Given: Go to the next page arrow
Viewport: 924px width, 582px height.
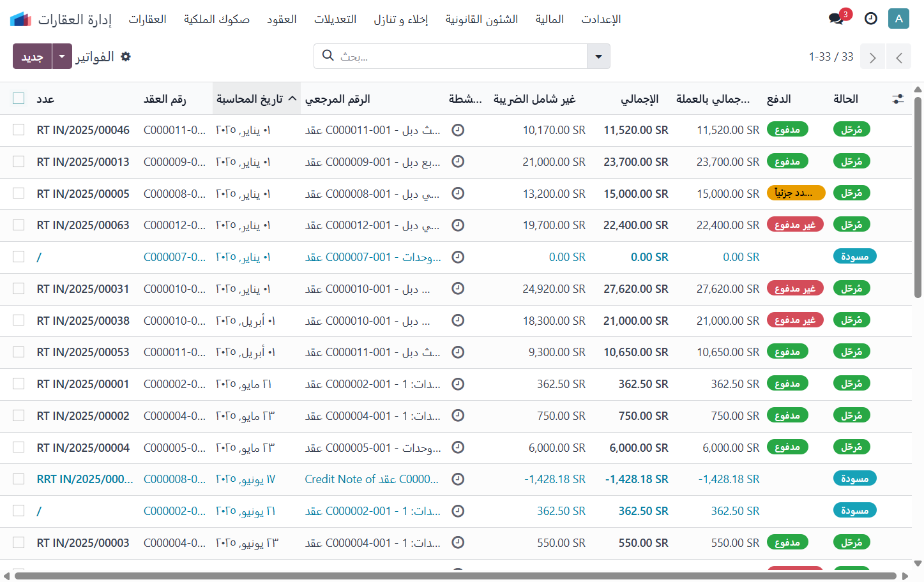Looking at the screenshot, I should click(x=872, y=57).
